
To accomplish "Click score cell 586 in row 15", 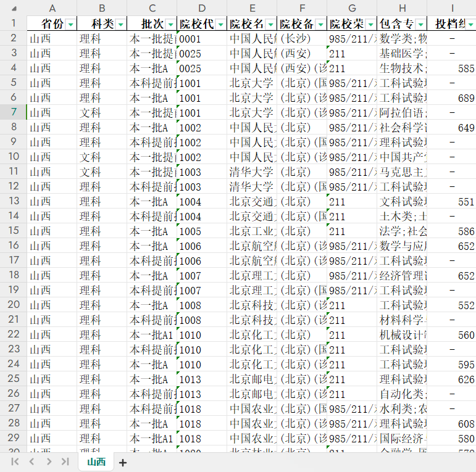I will coord(452,231).
